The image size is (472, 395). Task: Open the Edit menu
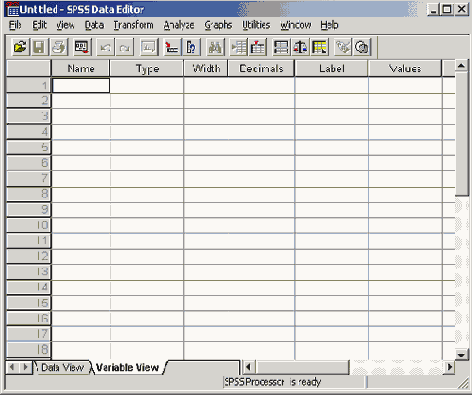click(39, 25)
